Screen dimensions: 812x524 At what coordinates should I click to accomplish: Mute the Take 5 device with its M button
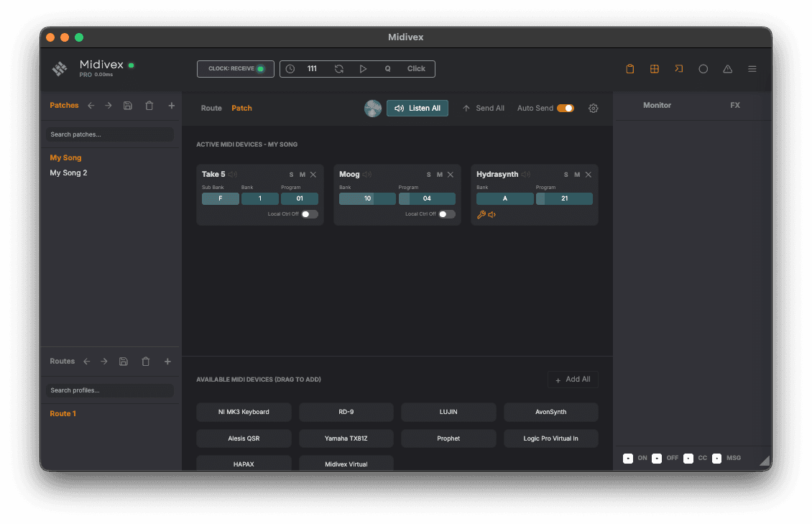click(301, 174)
